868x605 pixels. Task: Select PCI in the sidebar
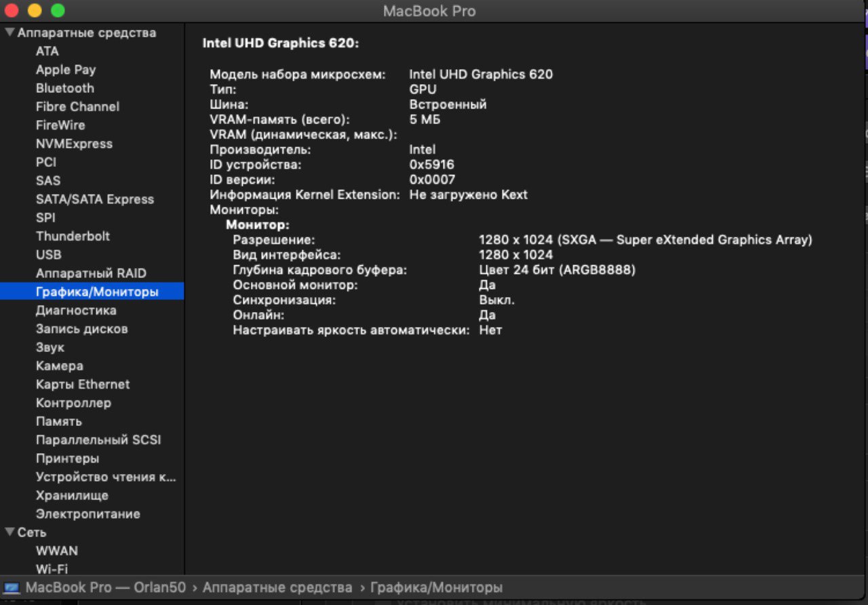[46, 162]
